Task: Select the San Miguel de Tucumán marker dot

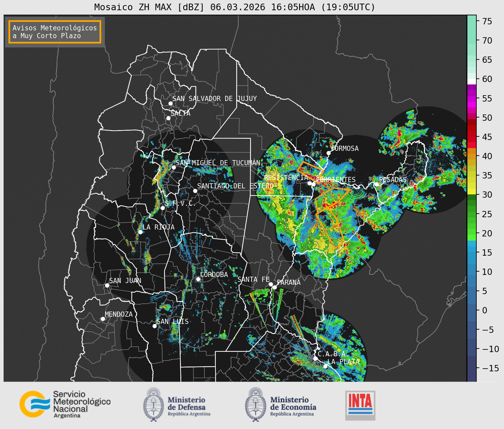Action: (173, 167)
